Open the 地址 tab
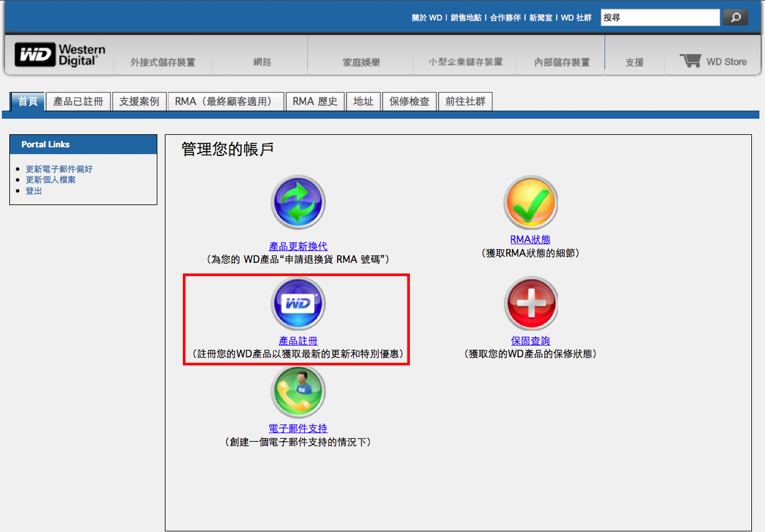This screenshot has width=765, height=532. [363, 101]
